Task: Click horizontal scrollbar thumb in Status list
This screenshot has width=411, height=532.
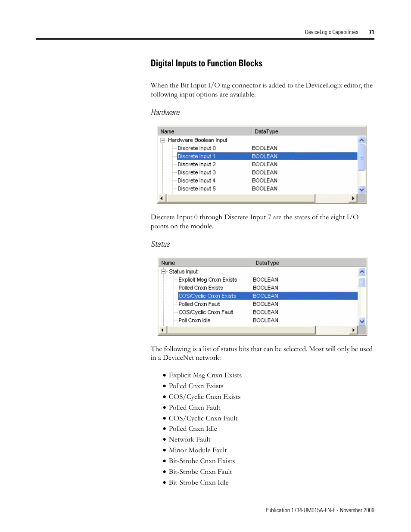Action: [242, 330]
